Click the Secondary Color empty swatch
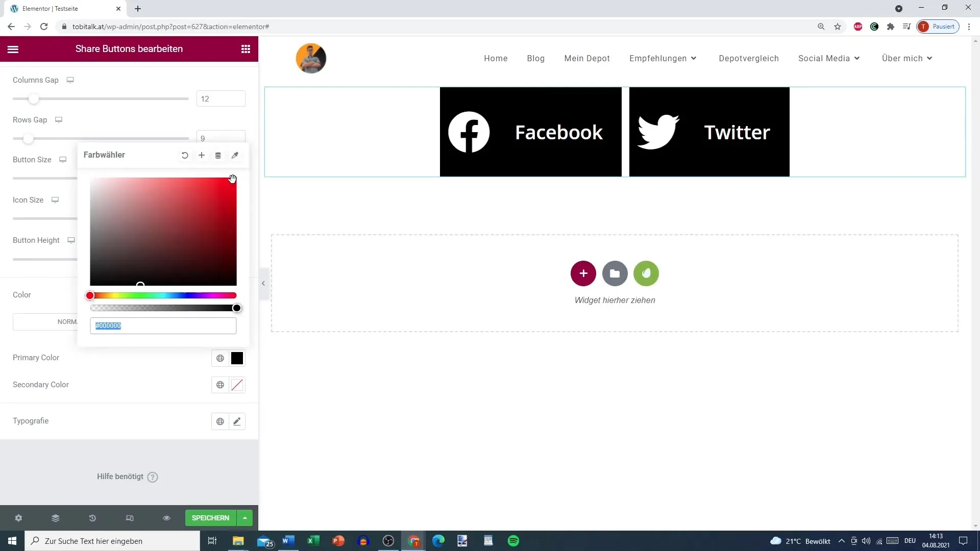 (x=237, y=385)
